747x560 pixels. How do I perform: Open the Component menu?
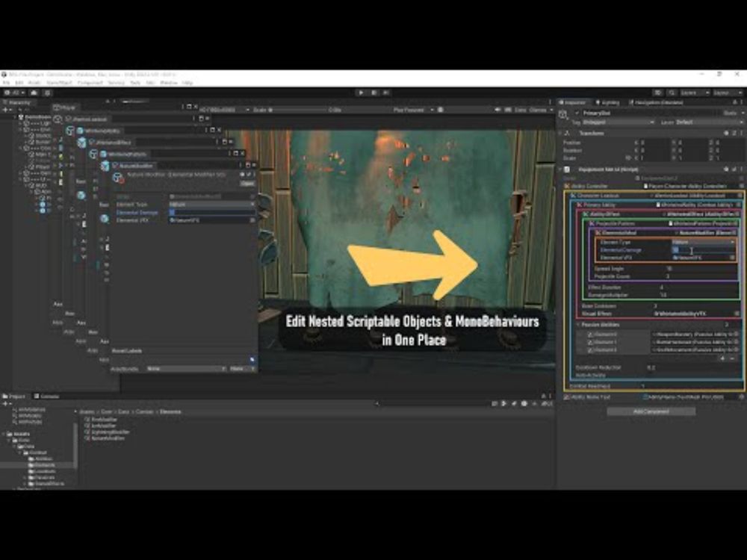coord(90,83)
